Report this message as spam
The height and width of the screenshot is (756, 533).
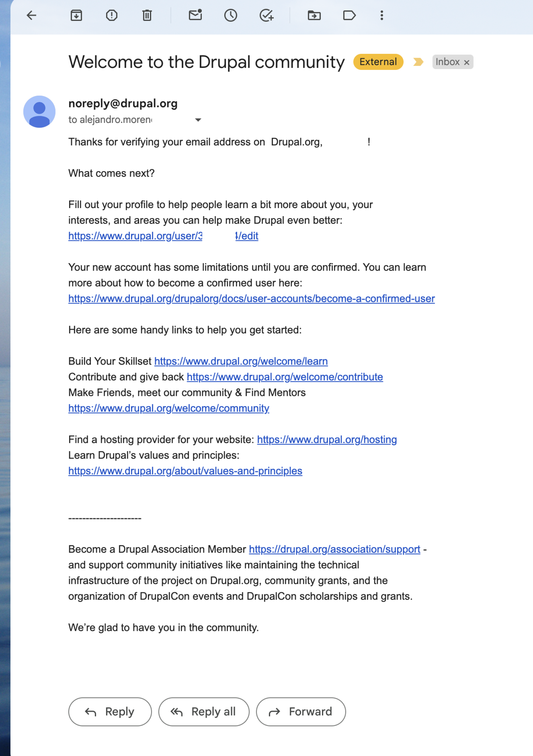pyautogui.click(x=112, y=15)
